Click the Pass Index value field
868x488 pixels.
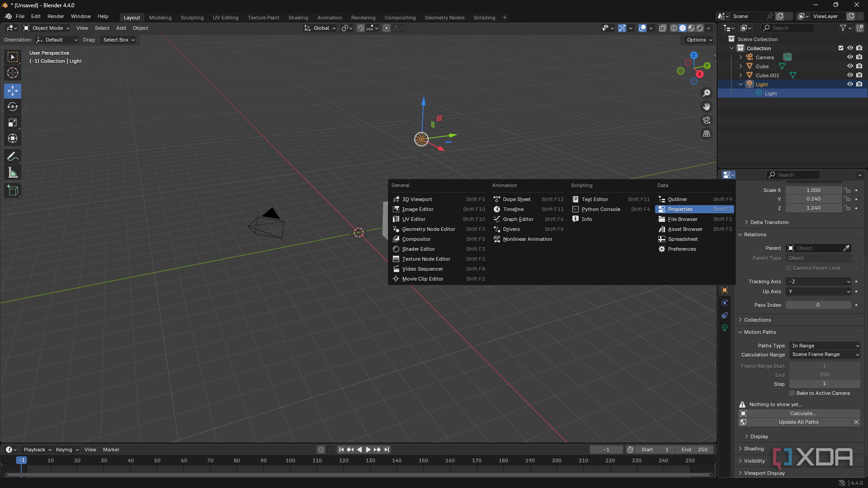[x=819, y=305]
